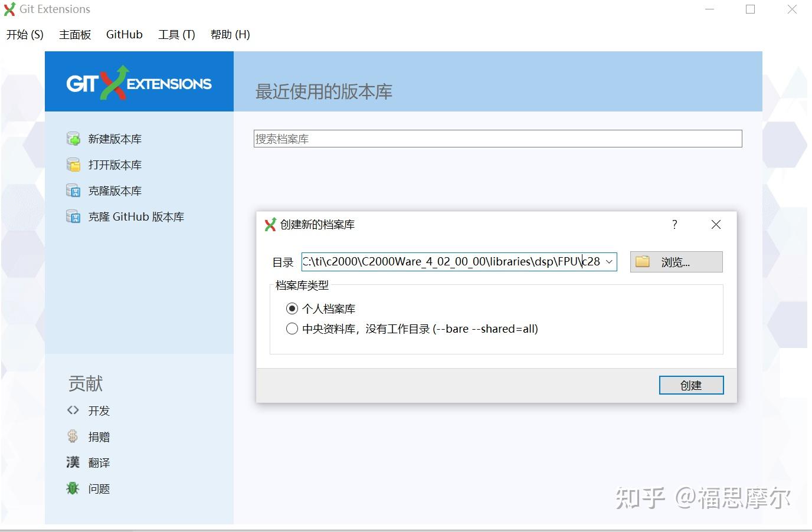
Task: Choose the 中央资料库 bare repository option
Action: point(292,329)
